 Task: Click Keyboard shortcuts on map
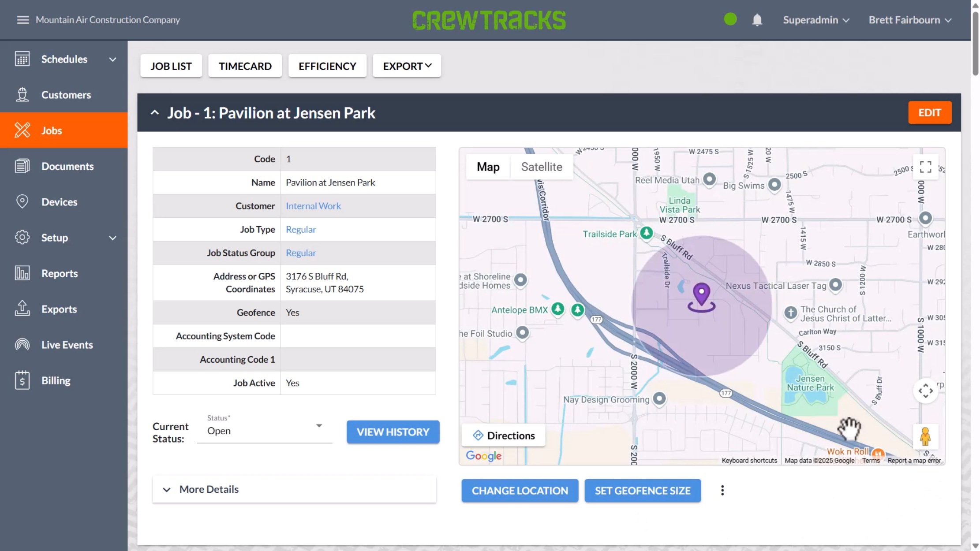[749, 461]
